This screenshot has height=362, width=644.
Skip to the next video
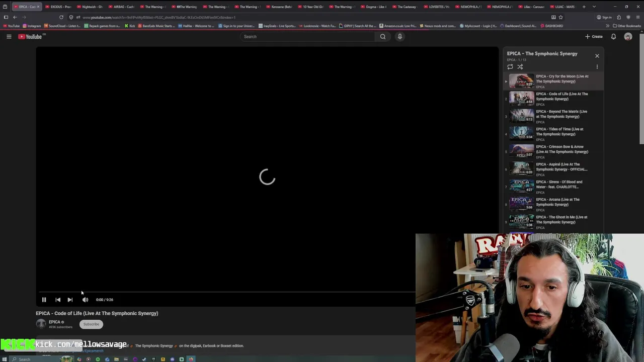[x=70, y=300]
